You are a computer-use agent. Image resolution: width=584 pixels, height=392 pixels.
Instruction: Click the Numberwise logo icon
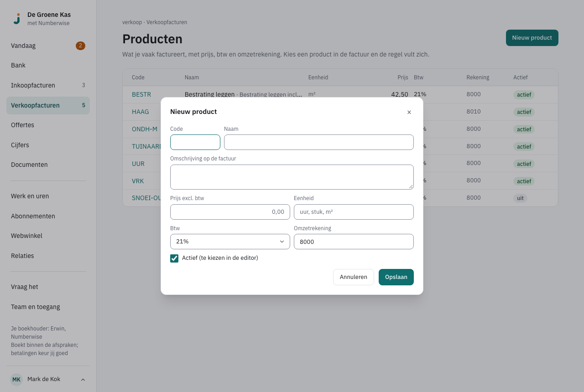(17, 19)
